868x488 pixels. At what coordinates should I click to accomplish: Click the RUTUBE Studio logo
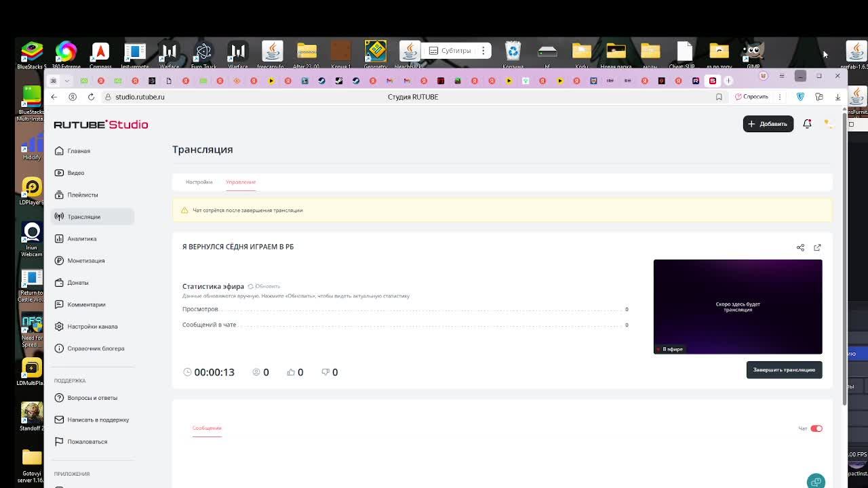pos(101,125)
